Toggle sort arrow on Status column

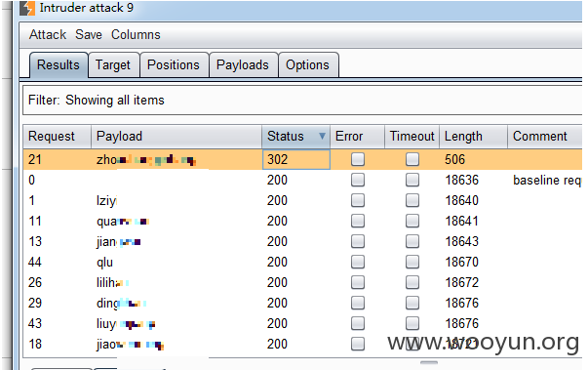[322, 136]
